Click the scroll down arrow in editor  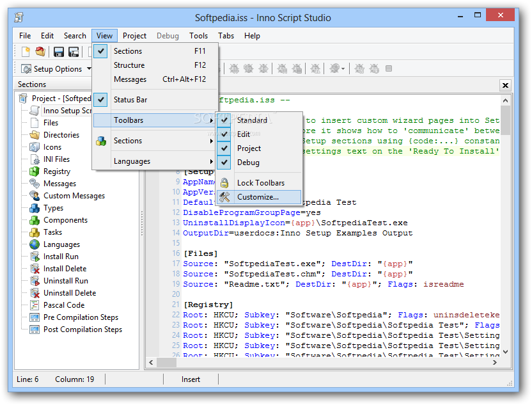[505, 352]
